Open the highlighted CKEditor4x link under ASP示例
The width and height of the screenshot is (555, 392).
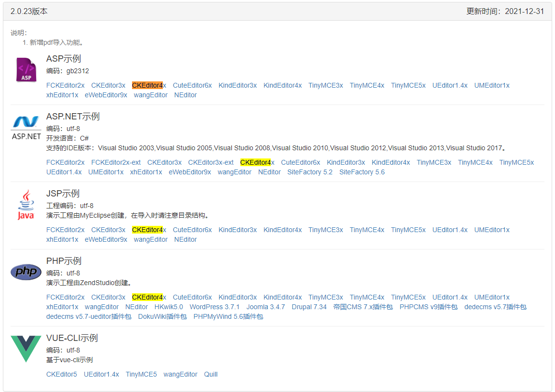click(x=148, y=85)
